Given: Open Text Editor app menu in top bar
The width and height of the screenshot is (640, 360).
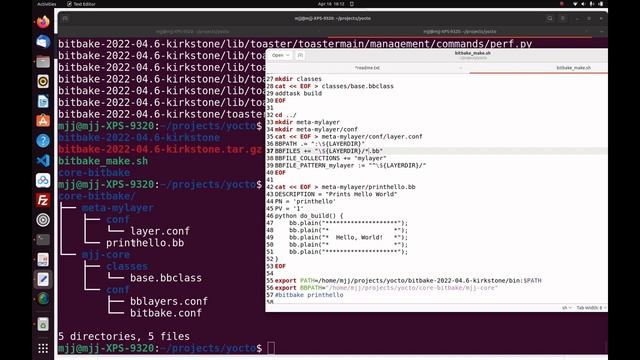Looking at the screenshot, I should pos(81,4).
